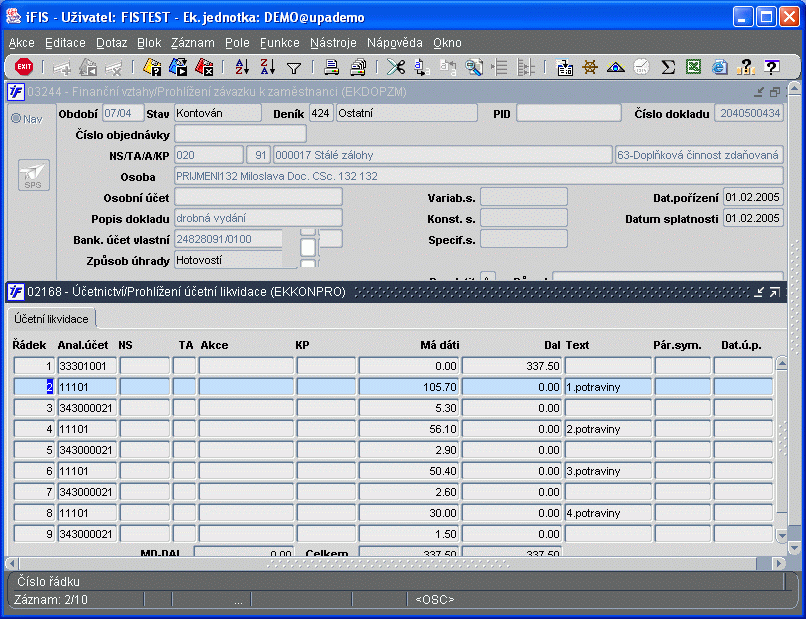The height and width of the screenshot is (619, 806).
Task: Click Text field containing 3.potraviny
Action: point(606,471)
